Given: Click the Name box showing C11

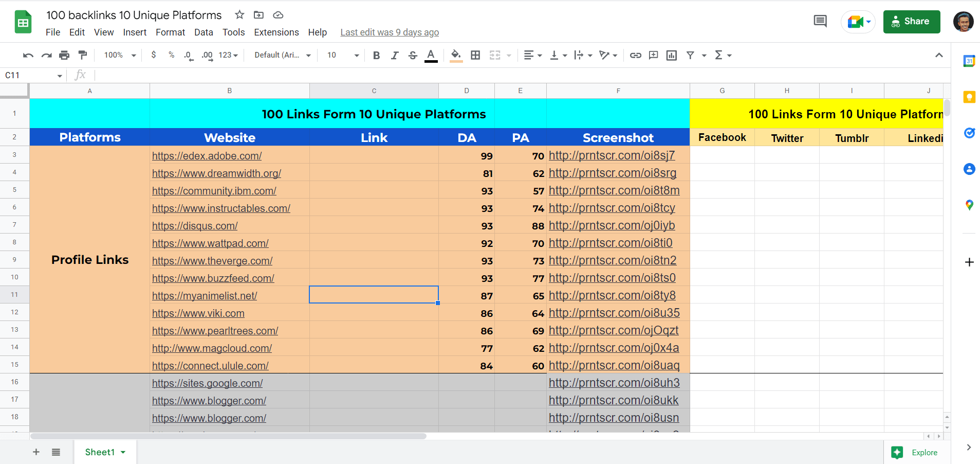Looking at the screenshot, I should click(x=34, y=76).
